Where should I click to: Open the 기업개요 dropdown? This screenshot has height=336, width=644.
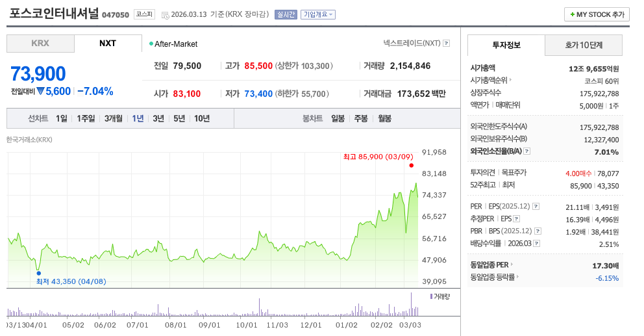click(318, 15)
